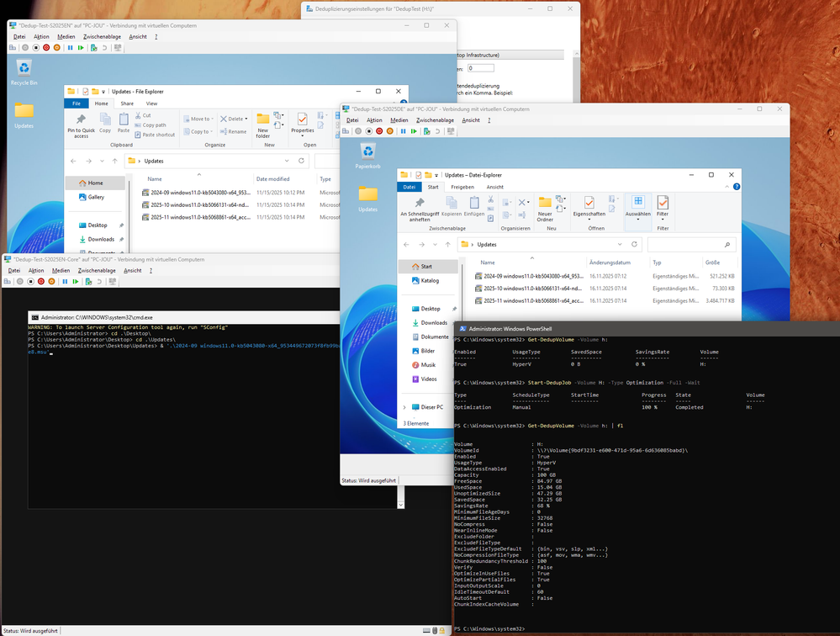Turn off the Dedup-Test-S2025DE virtual machine
Screen dimensions: 840x636
[369, 131]
